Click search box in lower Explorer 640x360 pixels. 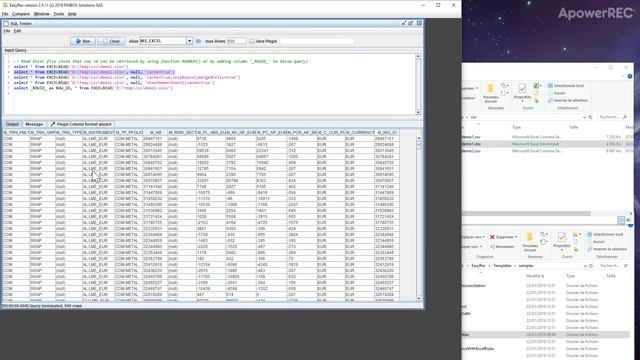pyautogui.click(x=613, y=266)
